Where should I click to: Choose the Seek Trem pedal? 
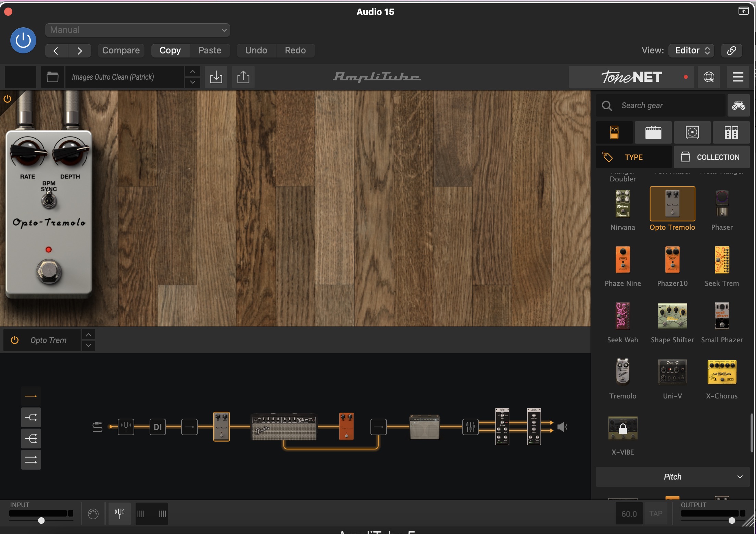coord(722,259)
